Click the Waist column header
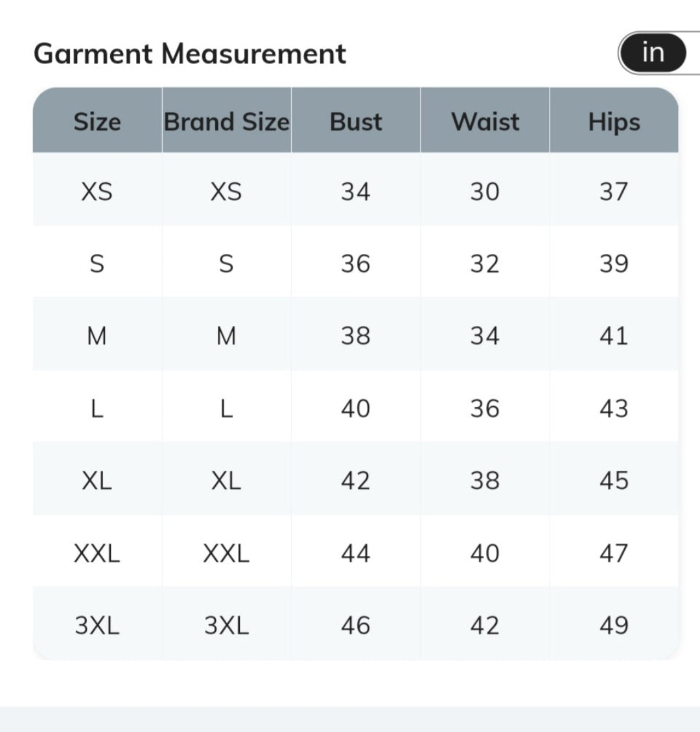Viewport: 700px width, 732px height. point(485,122)
